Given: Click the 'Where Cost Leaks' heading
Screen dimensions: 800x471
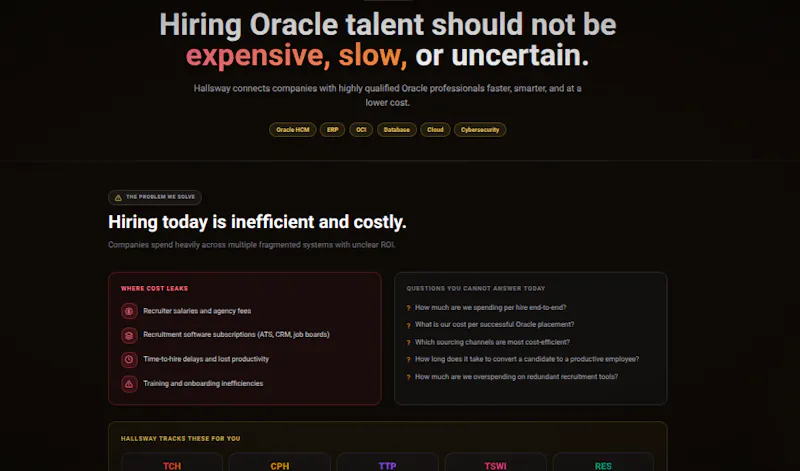Looking at the screenshot, I should [154, 288].
